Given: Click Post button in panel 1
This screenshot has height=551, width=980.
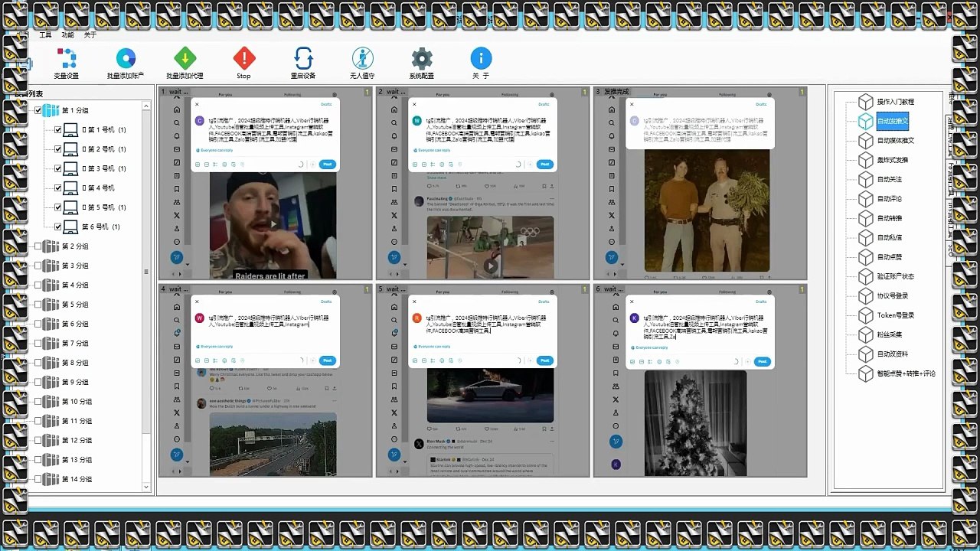Looking at the screenshot, I should 327,164.
